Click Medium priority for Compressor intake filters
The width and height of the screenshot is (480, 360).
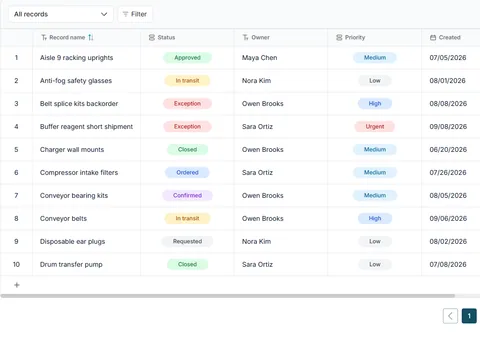pos(375,173)
